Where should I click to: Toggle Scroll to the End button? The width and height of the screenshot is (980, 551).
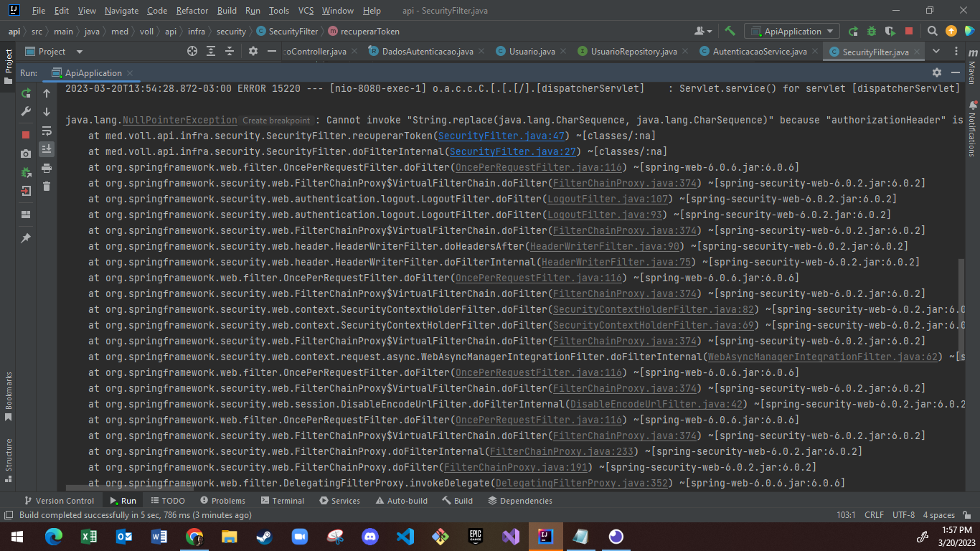tap(47, 149)
